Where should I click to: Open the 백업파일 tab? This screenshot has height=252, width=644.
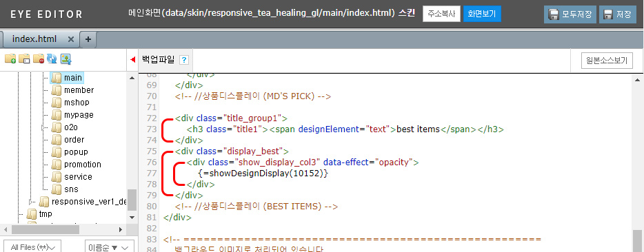pyautogui.click(x=158, y=60)
